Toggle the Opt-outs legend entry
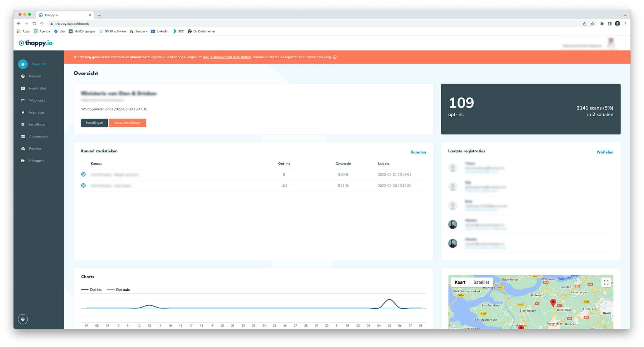This screenshot has width=644, height=347. (119, 290)
